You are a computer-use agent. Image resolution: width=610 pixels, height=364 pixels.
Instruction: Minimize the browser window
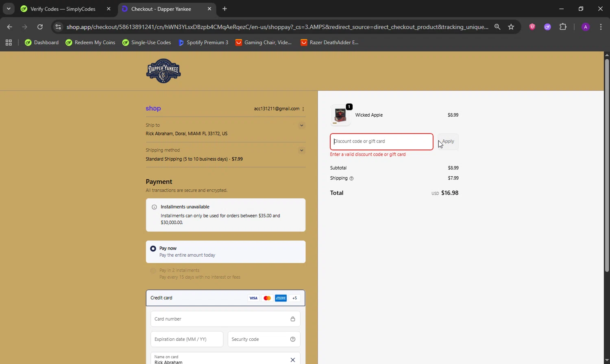[562, 9]
